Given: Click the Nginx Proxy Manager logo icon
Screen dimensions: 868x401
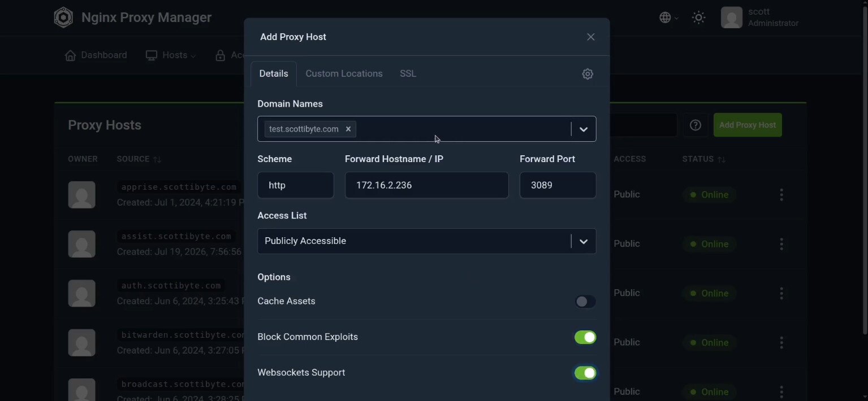Looking at the screenshot, I should 63,18.
